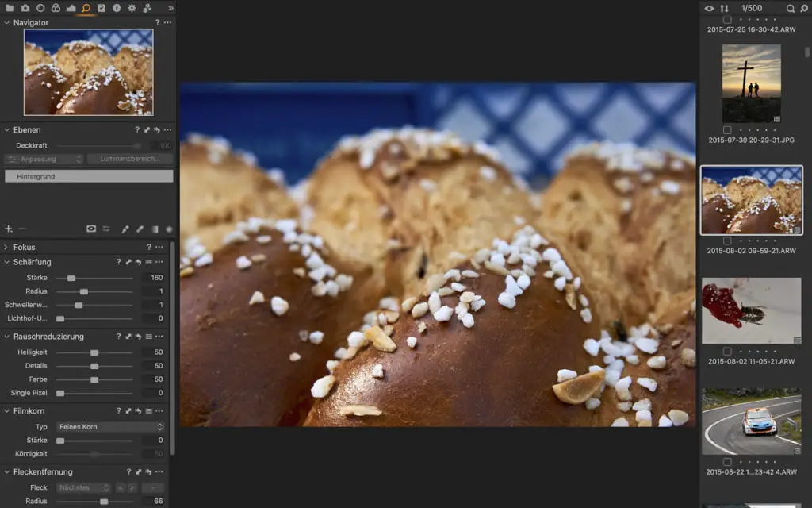Image resolution: width=812 pixels, height=508 pixels.
Task: Remove layer with minus button
Action: 21,229
